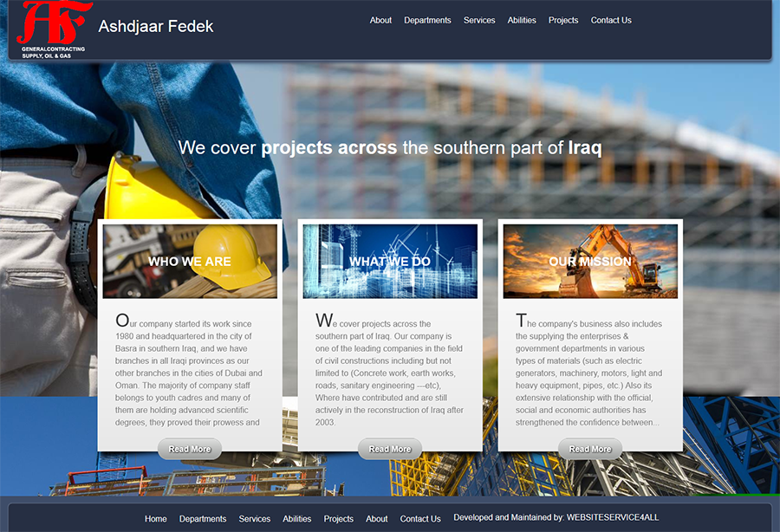Open Departments from the footer links
This screenshot has height=532, width=780.
(x=203, y=519)
